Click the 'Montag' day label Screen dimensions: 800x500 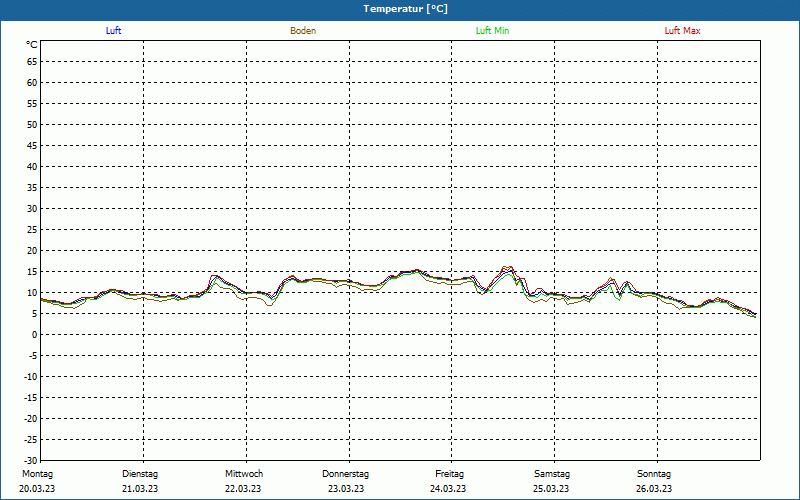pos(37,474)
